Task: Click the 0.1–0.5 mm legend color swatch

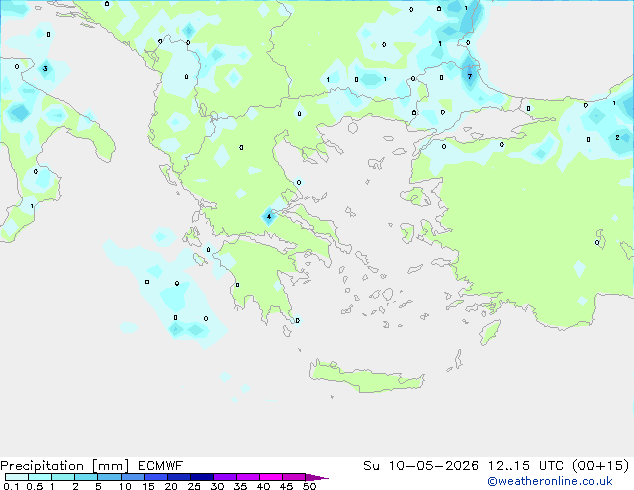Action: (17, 477)
